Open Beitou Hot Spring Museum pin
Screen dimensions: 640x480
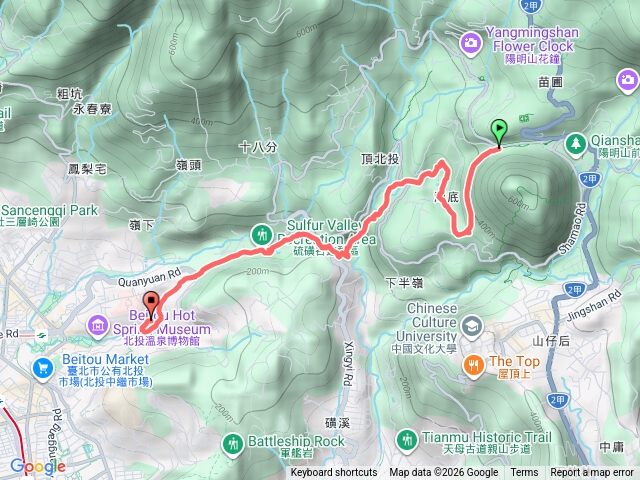click(x=98, y=326)
